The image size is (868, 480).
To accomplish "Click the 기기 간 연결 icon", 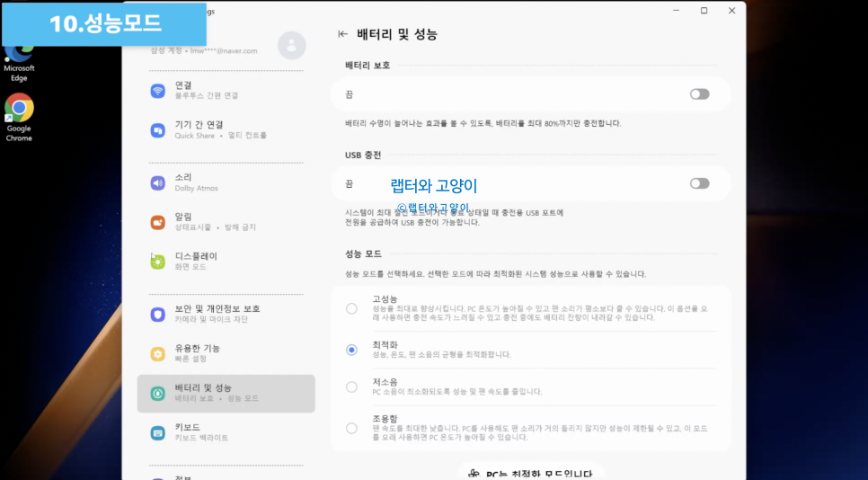I will [158, 130].
